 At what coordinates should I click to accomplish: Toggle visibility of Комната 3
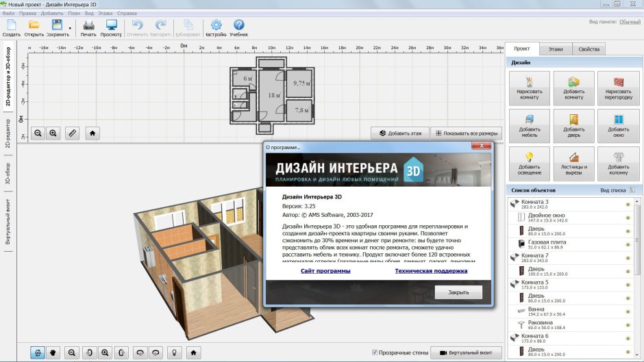point(628,205)
